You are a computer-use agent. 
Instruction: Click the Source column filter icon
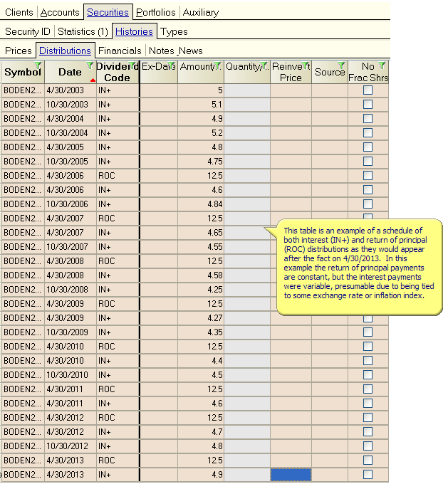coord(343,65)
